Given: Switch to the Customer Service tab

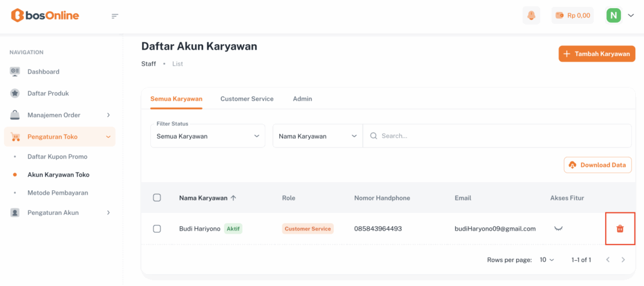Looking at the screenshot, I should tap(247, 99).
